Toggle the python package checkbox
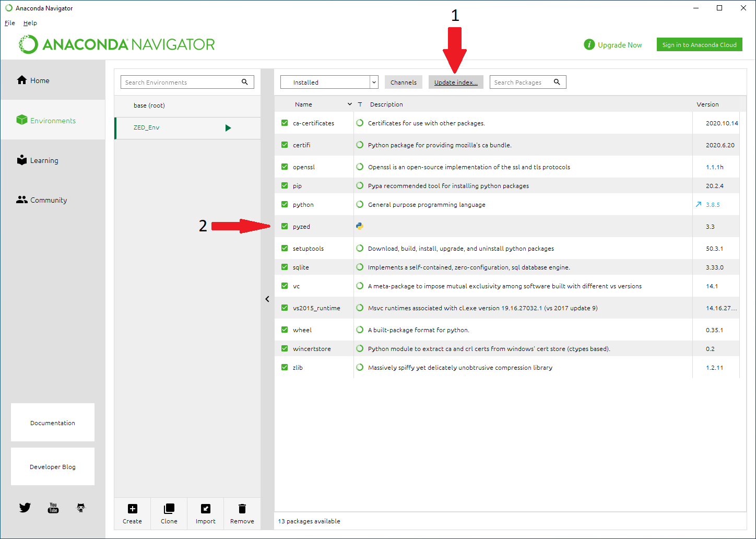This screenshot has width=756, height=539. (x=285, y=205)
